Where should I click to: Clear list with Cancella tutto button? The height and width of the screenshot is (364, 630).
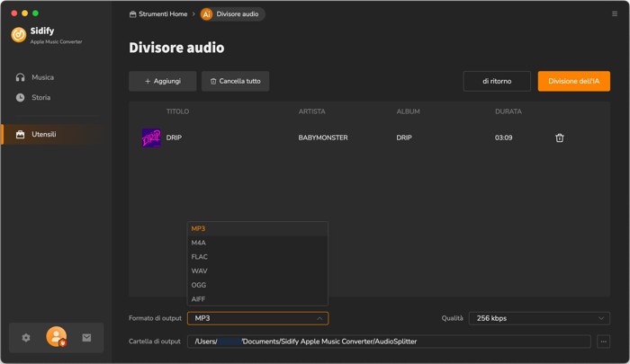click(235, 81)
